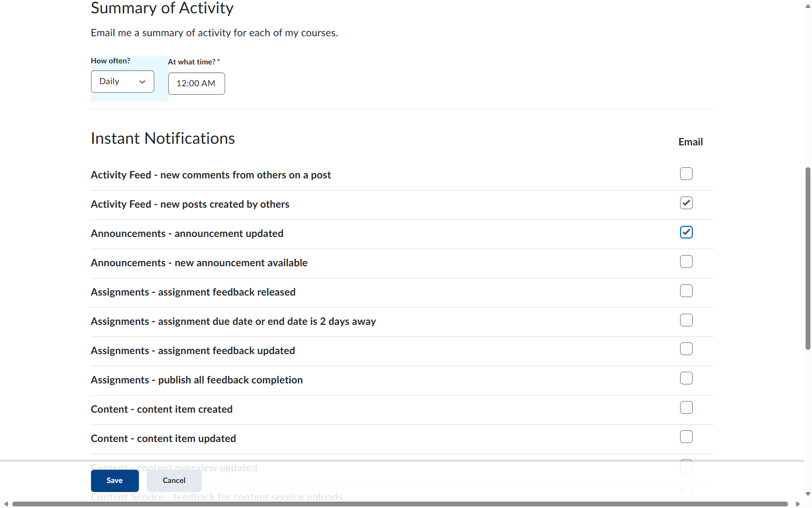Uncheck Activity Feed new posts created by others
The image size is (812, 508).
tap(686, 203)
